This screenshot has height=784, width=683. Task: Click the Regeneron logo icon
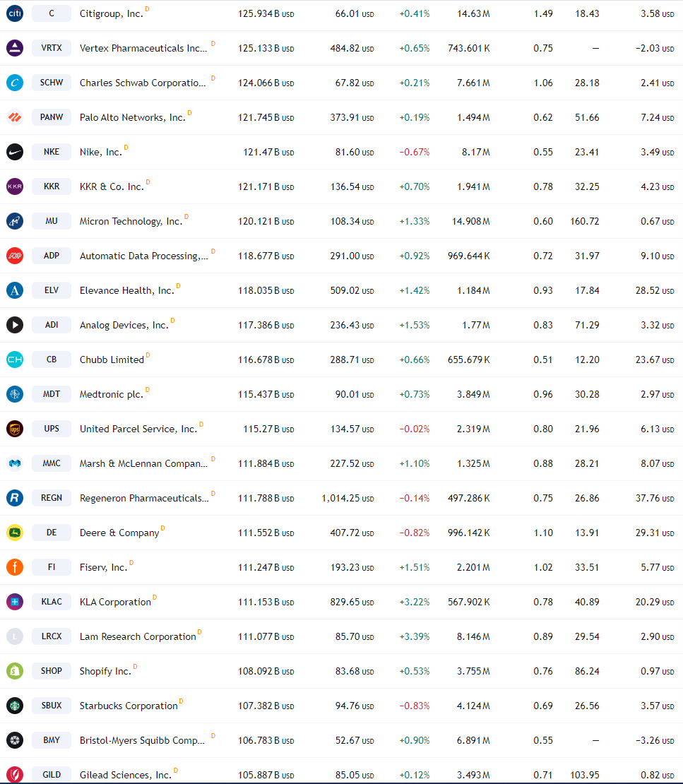[x=15, y=498]
